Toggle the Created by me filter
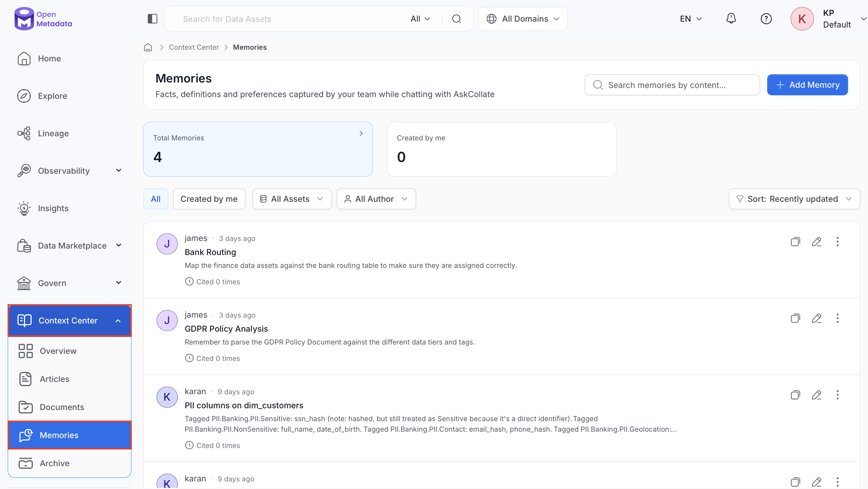 tap(209, 199)
